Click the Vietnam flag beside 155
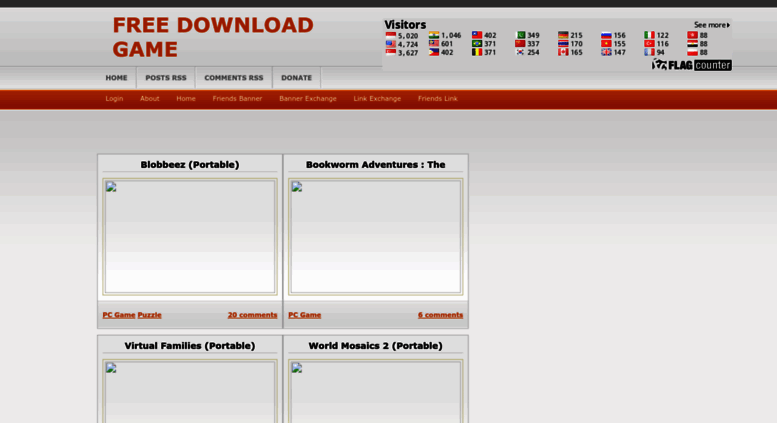777x423 pixels. [606, 44]
